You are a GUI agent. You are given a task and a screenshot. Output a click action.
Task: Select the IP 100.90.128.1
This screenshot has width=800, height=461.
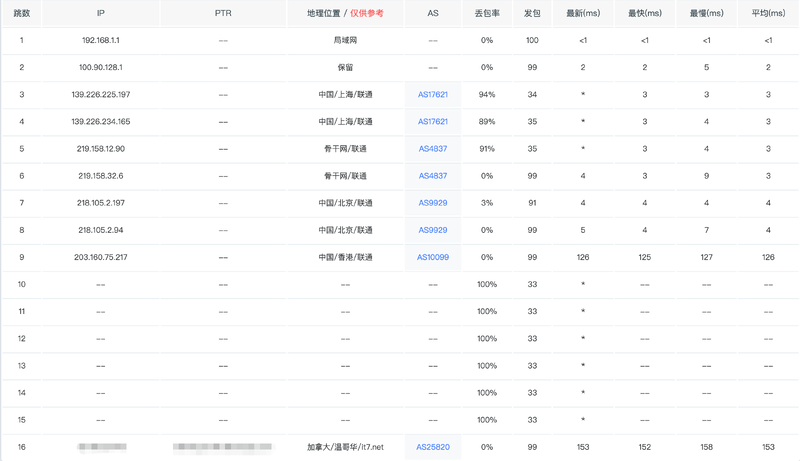coord(101,67)
